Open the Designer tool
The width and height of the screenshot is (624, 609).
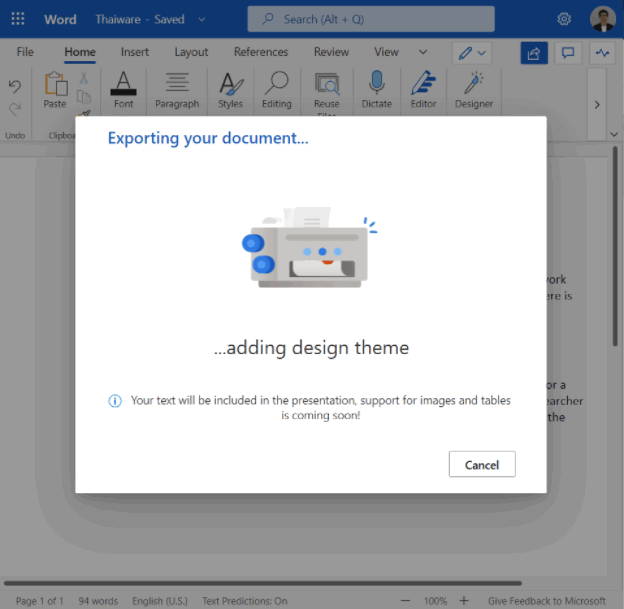pos(474,90)
